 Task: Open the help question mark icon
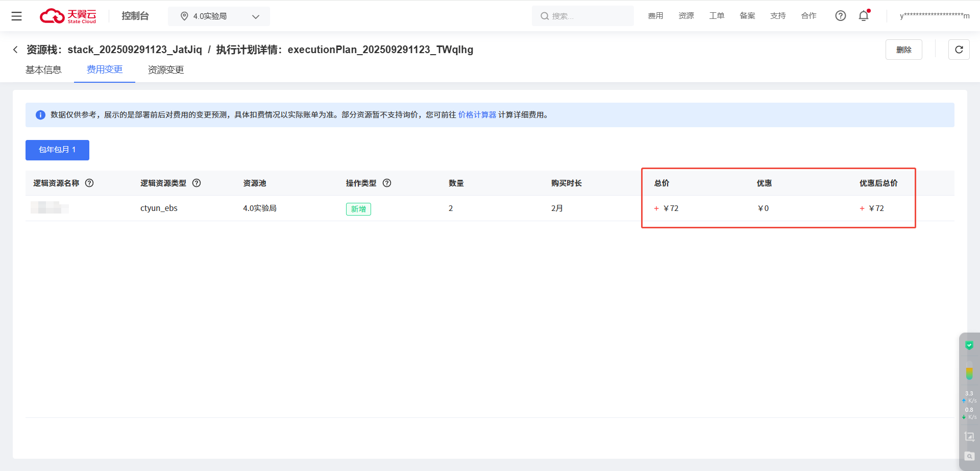click(x=840, y=16)
